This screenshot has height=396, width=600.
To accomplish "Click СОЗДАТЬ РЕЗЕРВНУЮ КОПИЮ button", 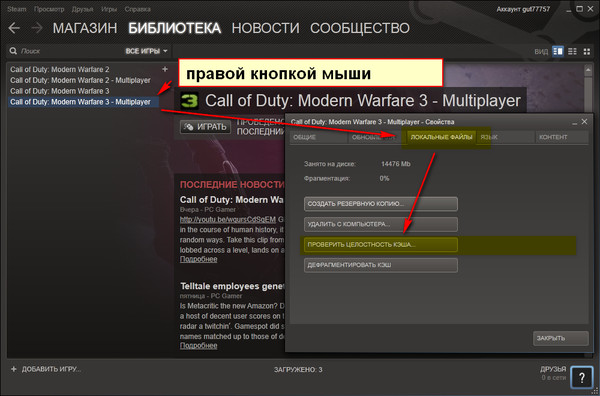I will coord(381,204).
